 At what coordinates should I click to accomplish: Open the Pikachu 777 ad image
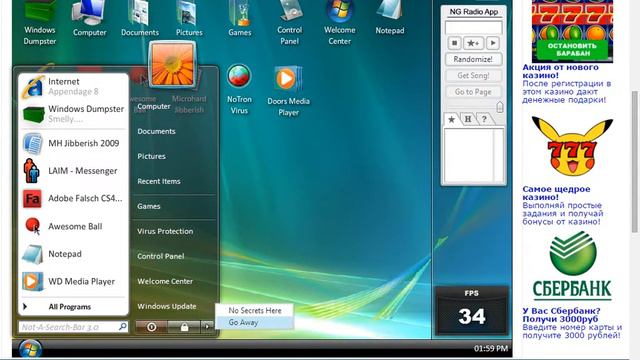pos(572,147)
